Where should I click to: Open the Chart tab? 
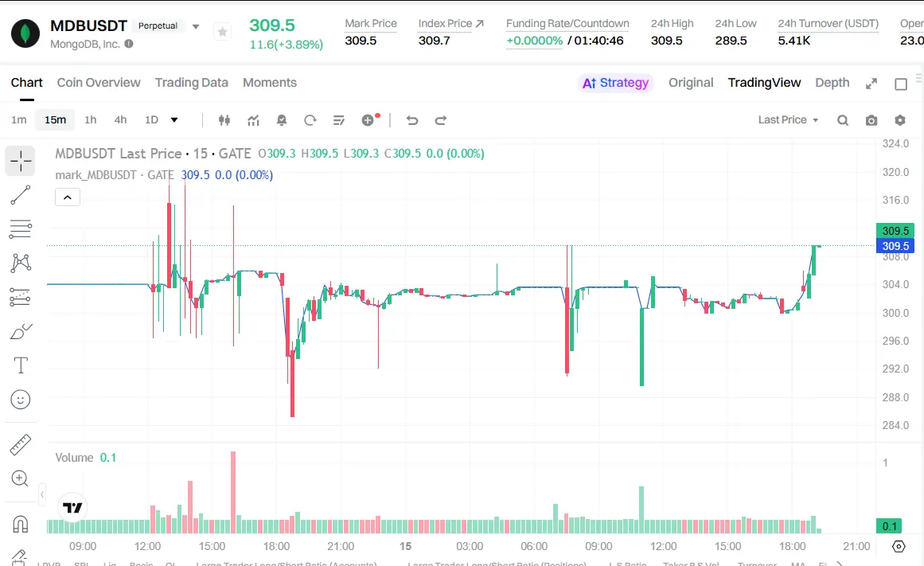coord(26,83)
